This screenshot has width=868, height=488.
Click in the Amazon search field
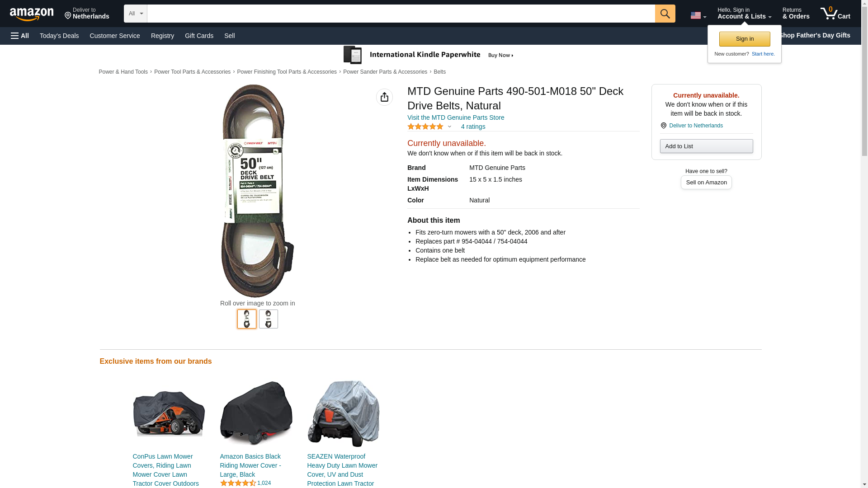tap(401, 14)
